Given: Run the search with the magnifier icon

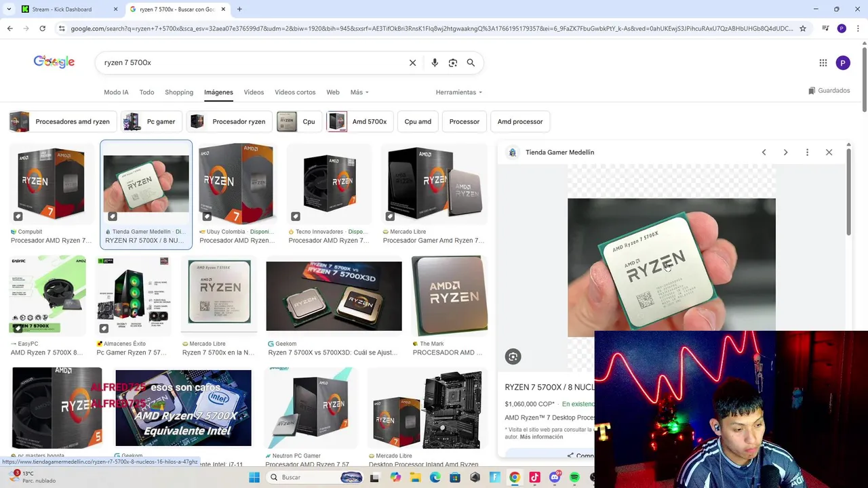Looking at the screenshot, I should pos(471,62).
